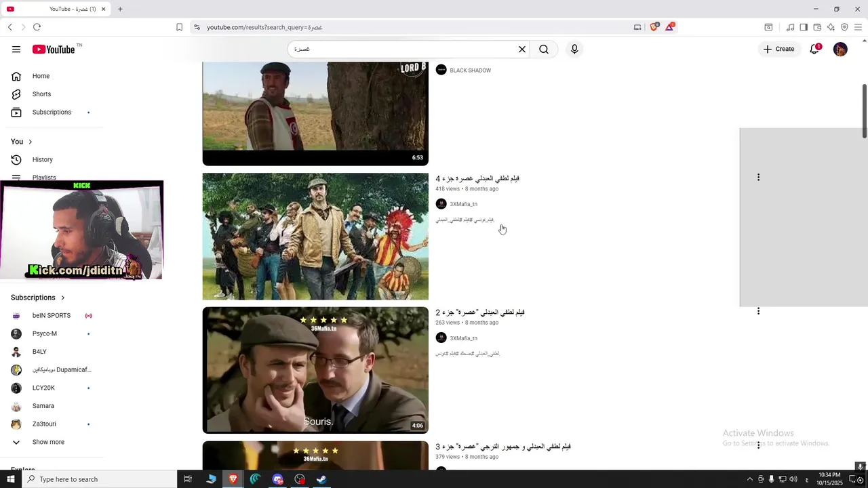Open title of عصره جزء 3 video
Screen dimensions: 868x488
click(x=503, y=447)
